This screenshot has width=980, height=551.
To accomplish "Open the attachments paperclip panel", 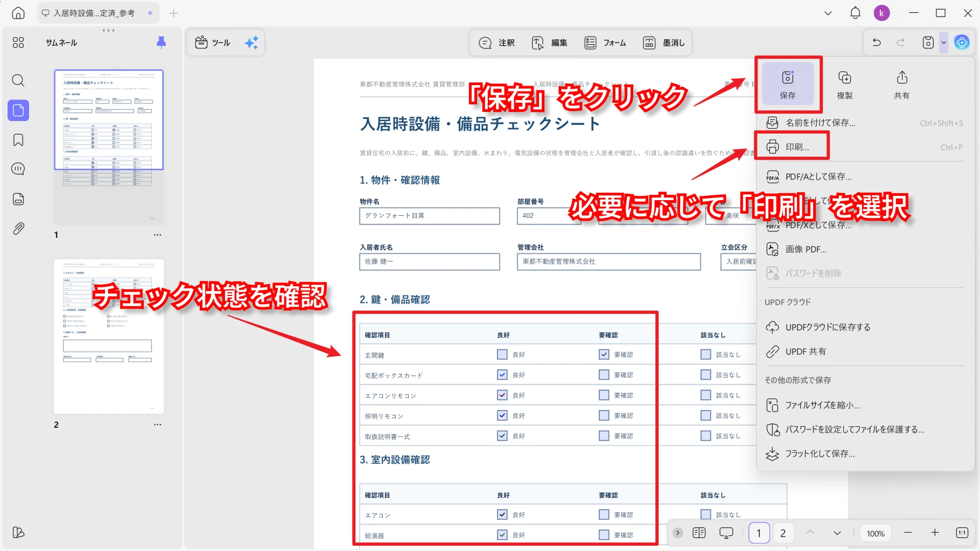I will click(x=18, y=229).
